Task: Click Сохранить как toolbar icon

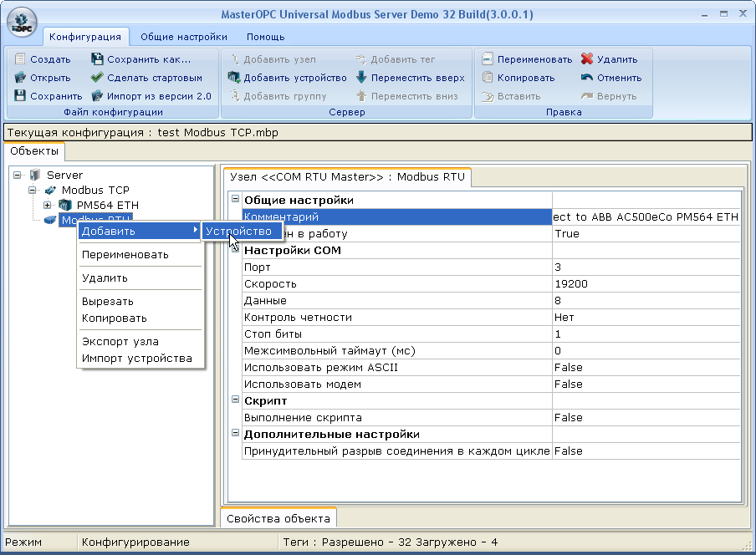Action: click(98, 59)
